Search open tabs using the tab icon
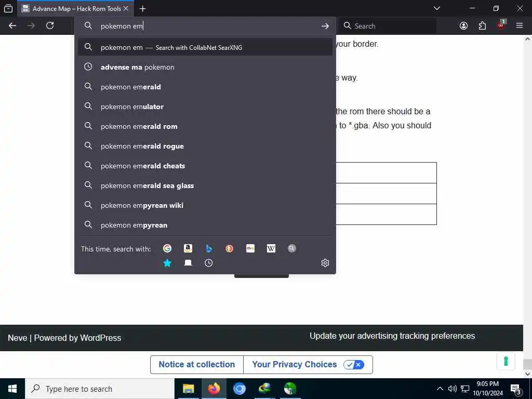532x399 pixels. [188, 263]
